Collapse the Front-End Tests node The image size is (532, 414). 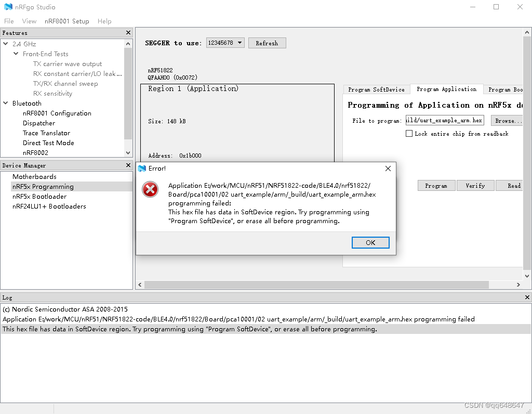point(16,54)
